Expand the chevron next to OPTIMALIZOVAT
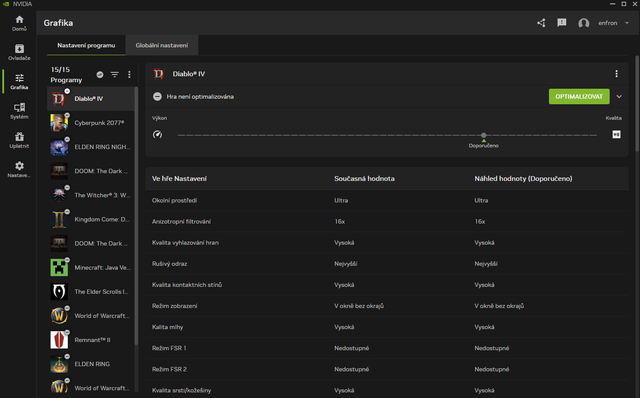 click(x=619, y=97)
